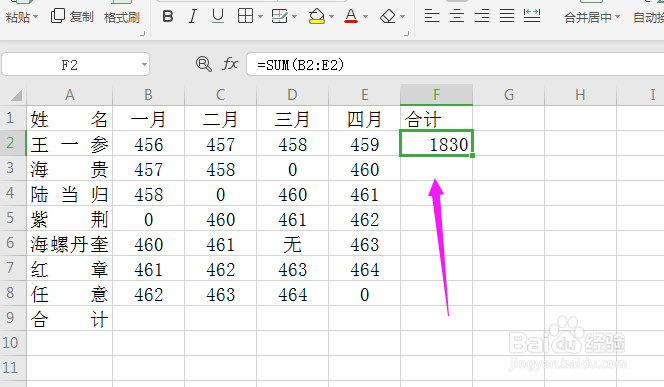Click the copy (复制) icon
This screenshot has width=664, height=387.
click(x=57, y=16)
